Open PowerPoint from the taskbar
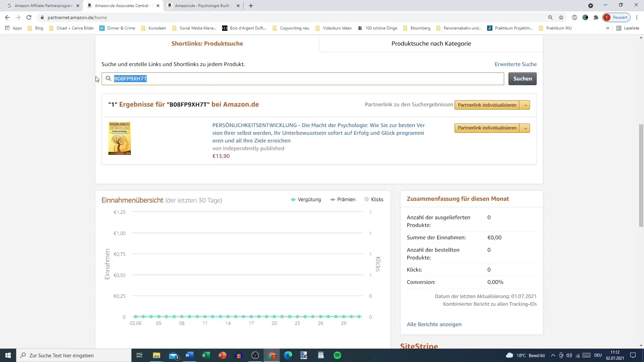The height and width of the screenshot is (362, 644). (222, 355)
